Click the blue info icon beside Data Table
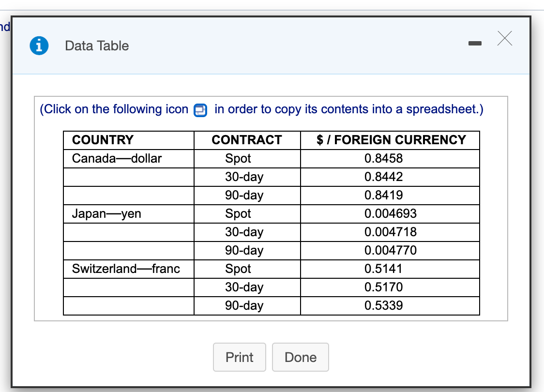The image size is (544, 392). 39,46
